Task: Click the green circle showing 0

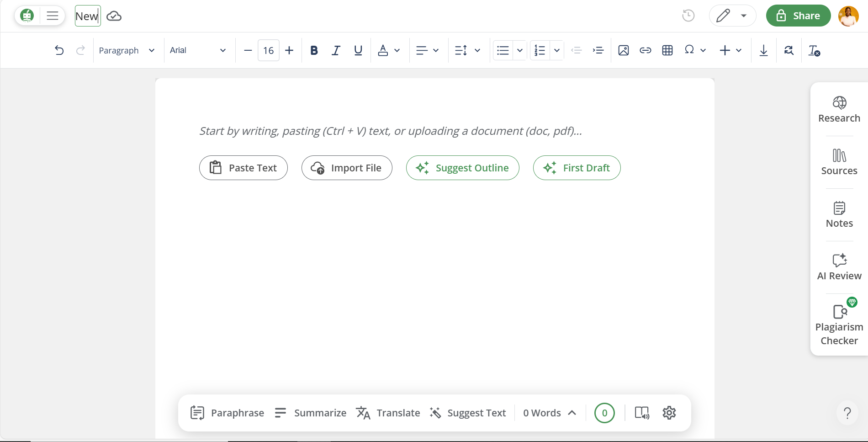Action: pos(604,413)
